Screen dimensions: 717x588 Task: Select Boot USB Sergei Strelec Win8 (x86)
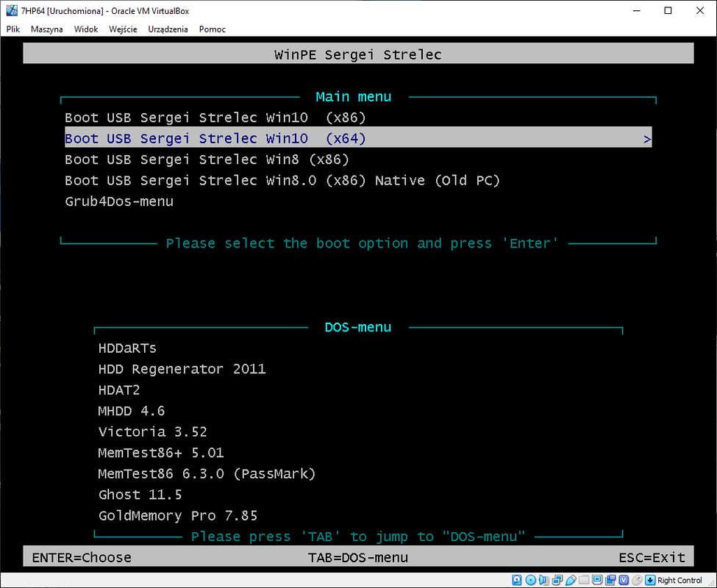point(207,160)
